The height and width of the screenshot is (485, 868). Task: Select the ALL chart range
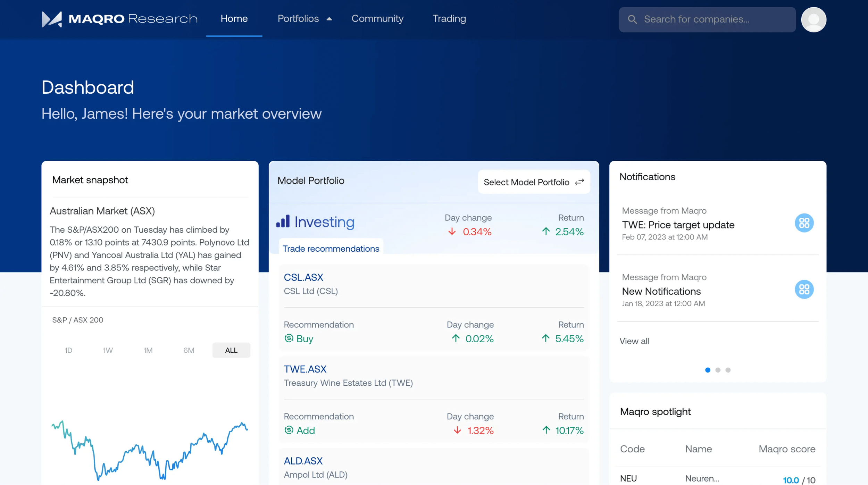click(x=231, y=350)
